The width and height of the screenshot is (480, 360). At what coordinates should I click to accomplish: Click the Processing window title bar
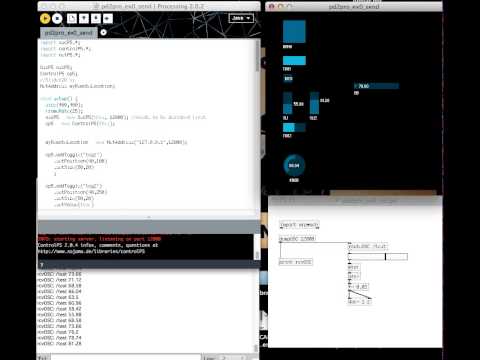149,6
